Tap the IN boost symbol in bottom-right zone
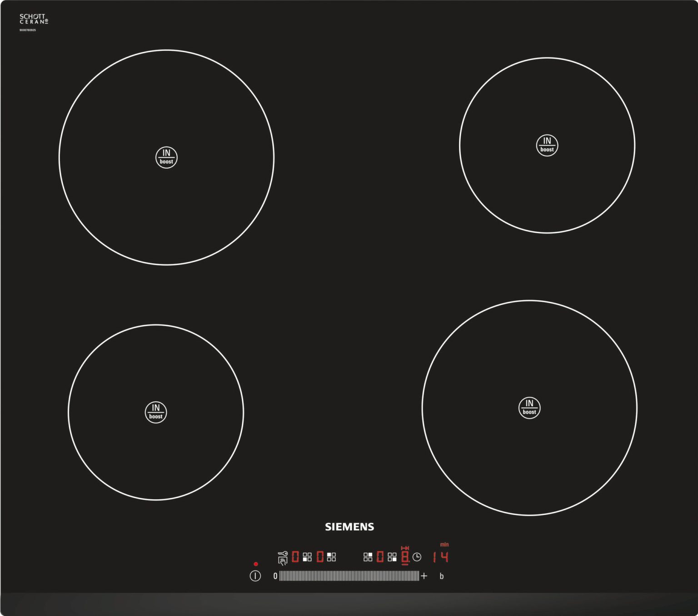 coord(529,408)
